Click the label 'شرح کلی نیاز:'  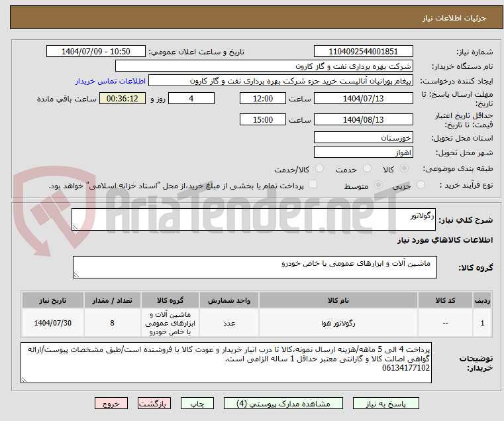466,220
